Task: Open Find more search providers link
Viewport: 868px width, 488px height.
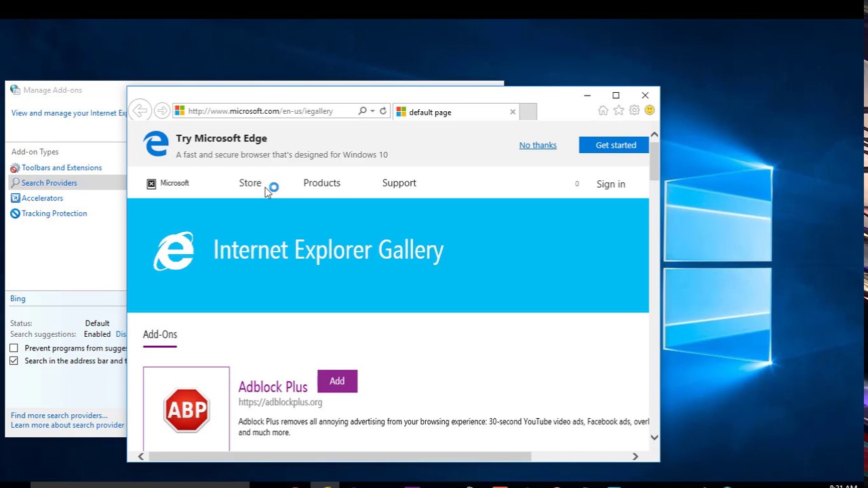Action: pyautogui.click(x=59, y=415)
